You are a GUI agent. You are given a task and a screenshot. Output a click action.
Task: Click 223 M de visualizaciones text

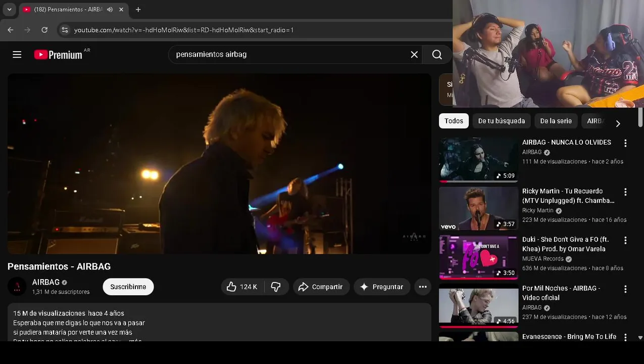554,220
